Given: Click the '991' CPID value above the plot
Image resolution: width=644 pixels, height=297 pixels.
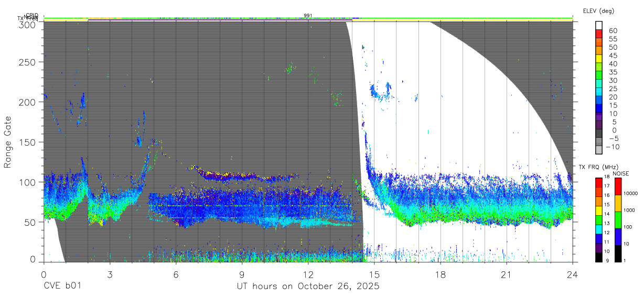Looking at the screenshot, I should 308,15.
